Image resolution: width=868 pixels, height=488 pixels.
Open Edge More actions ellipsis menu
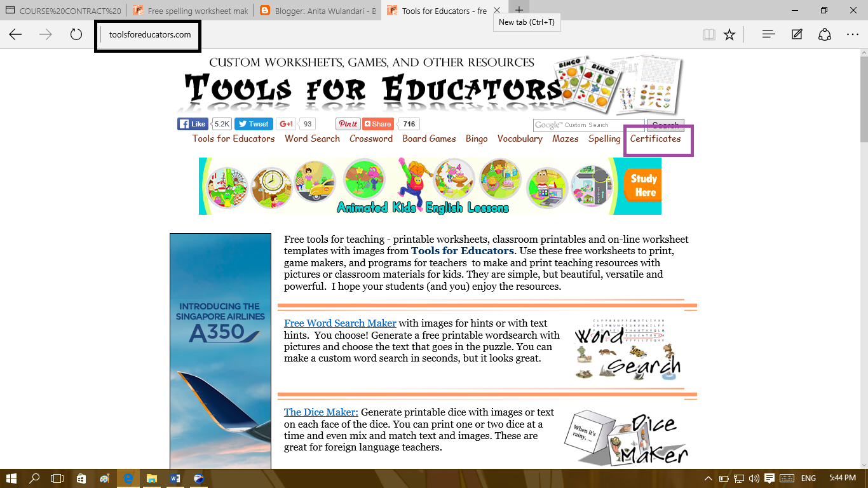point(853,34)
